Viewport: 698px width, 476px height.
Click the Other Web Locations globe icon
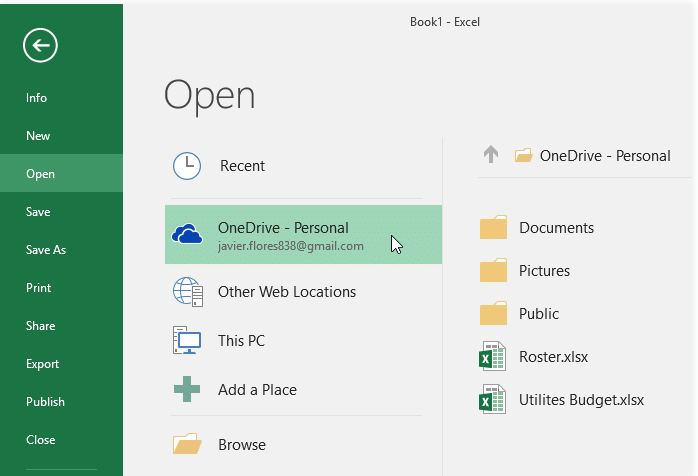click(188, 292)
